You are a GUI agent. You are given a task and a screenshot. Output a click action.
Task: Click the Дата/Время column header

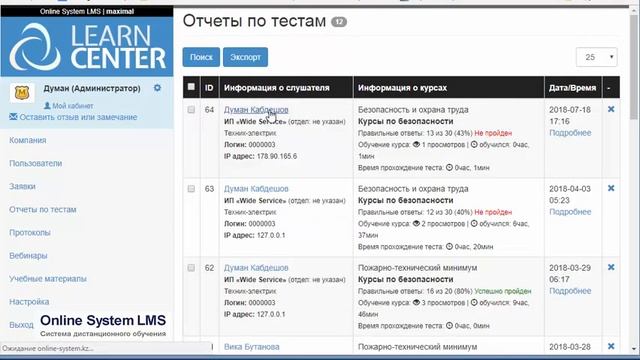[572, 88]
